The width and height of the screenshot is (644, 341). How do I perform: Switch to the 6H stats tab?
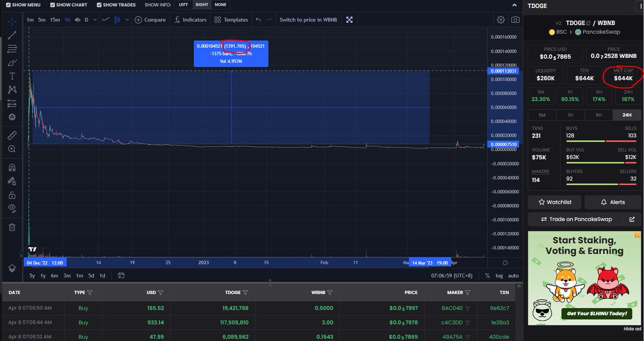point(597,115)
